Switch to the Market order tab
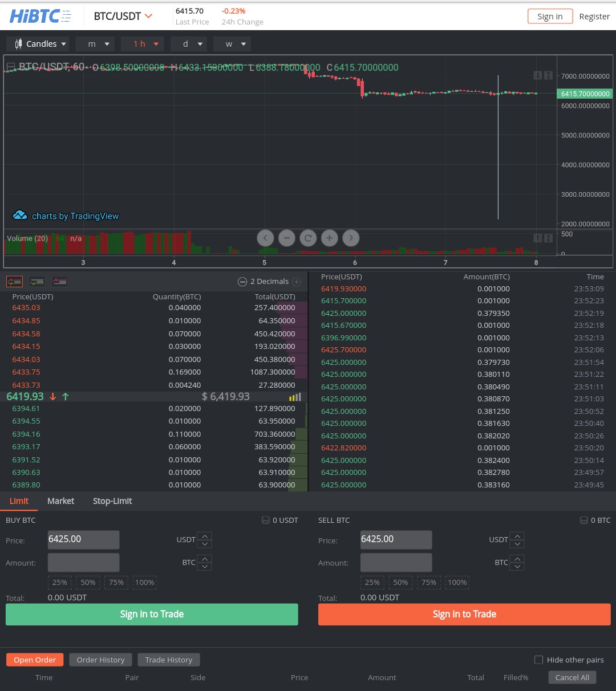 (x=60, y=501)
